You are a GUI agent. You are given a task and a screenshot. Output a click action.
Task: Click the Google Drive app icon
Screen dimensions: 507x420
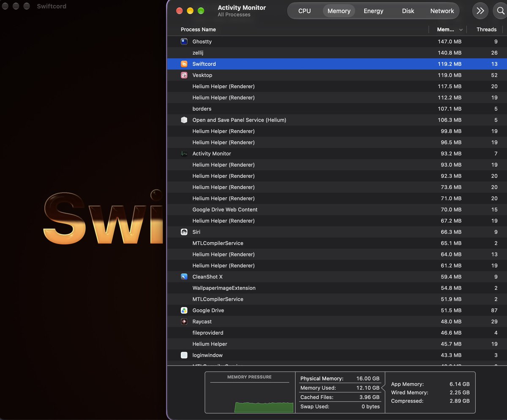[x=184, y=310]
